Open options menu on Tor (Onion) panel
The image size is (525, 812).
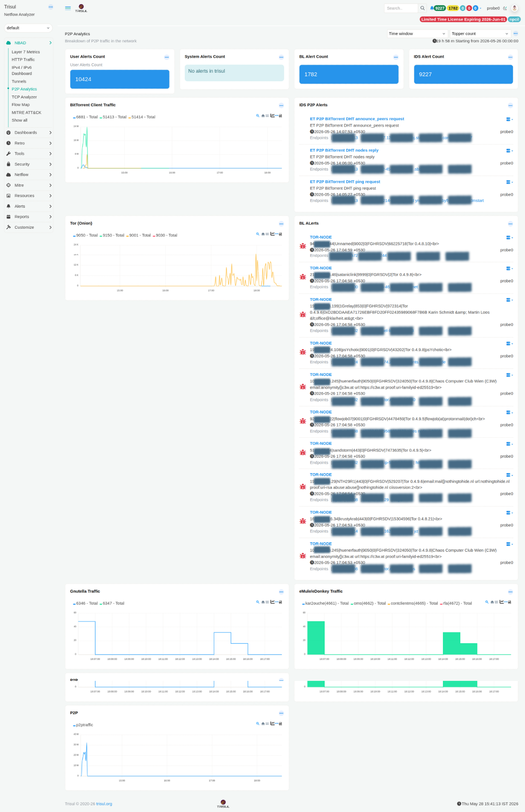coord(281,224)
